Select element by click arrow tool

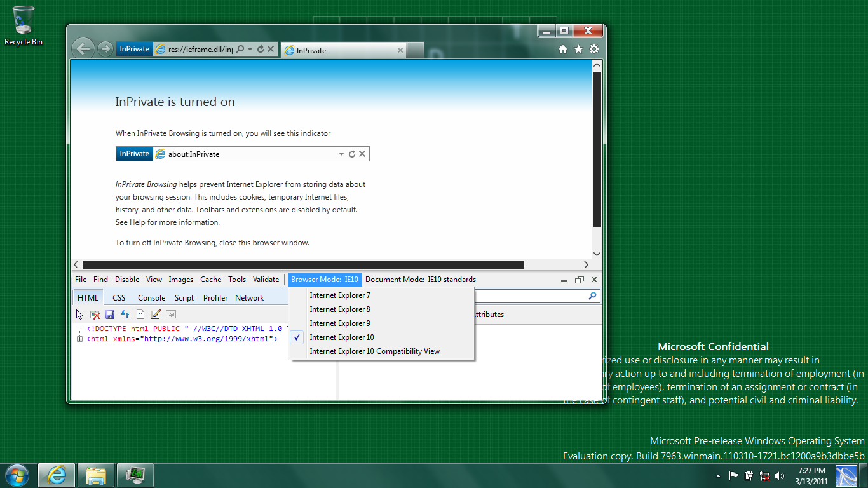point(79,315)
